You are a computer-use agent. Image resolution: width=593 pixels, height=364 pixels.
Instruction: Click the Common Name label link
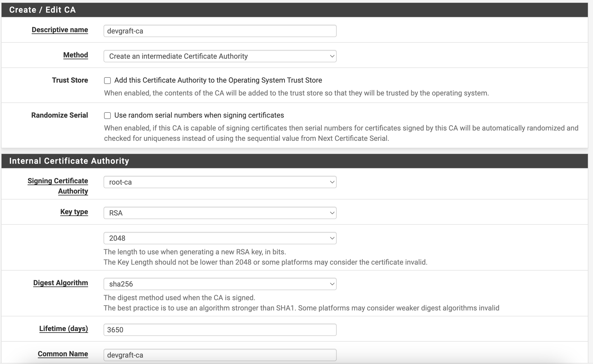63,354
